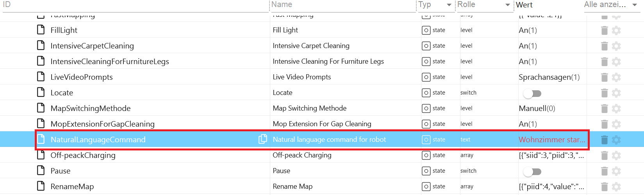This screenshot has width=644, height=195.
Task: Copy the NaturalLanguageCommand object ID
Action: pos(263,139)
